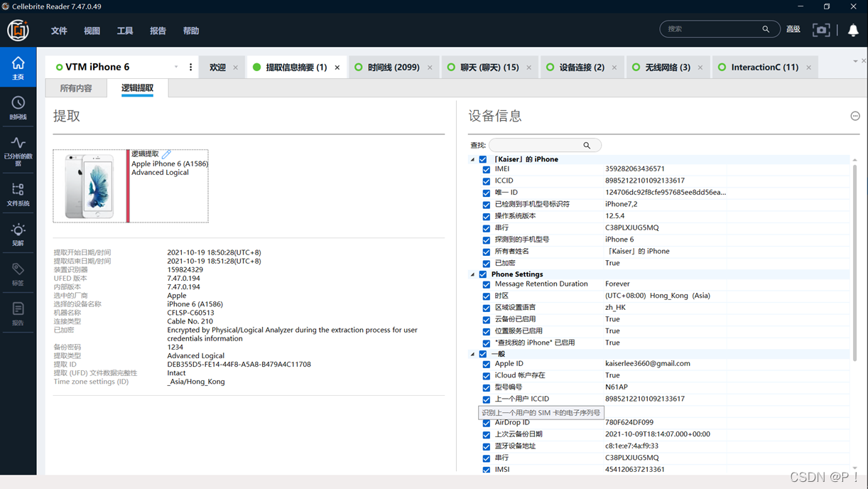The image size is (868, 489).
Task: Select the 逻辑提取 sub-tab
Action: [137, 88]
